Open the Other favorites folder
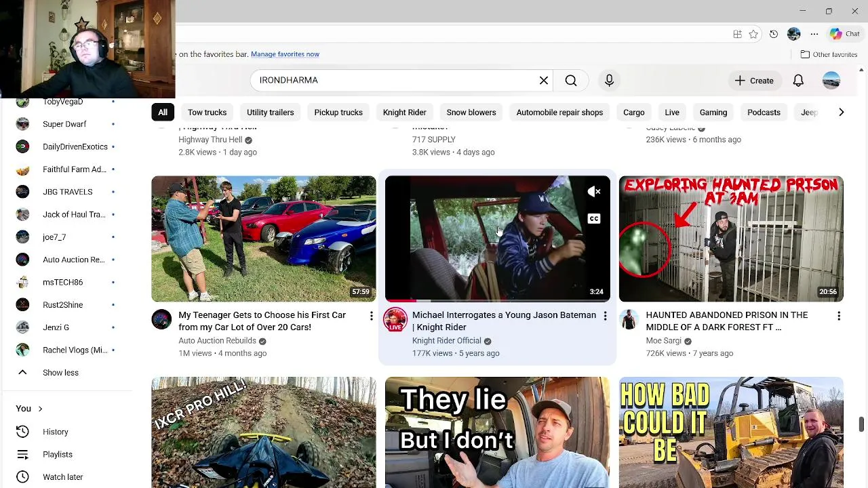The width and height of the screenshot is (868, 488). [x=829, y=54]
